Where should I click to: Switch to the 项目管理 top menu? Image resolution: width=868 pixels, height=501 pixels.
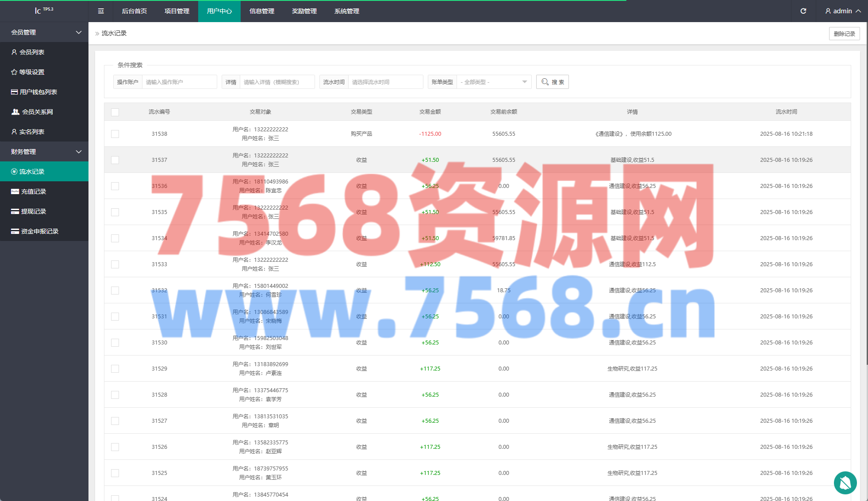[x=177, y=11]
